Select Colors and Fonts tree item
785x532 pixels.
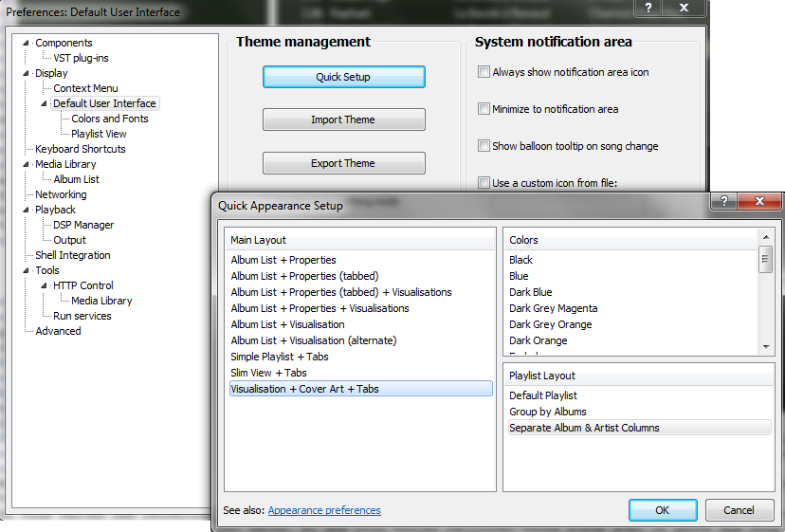click(110, 119)
